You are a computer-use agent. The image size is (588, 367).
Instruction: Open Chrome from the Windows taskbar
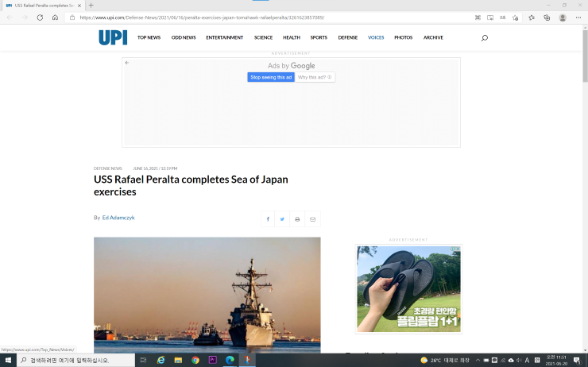195,360
